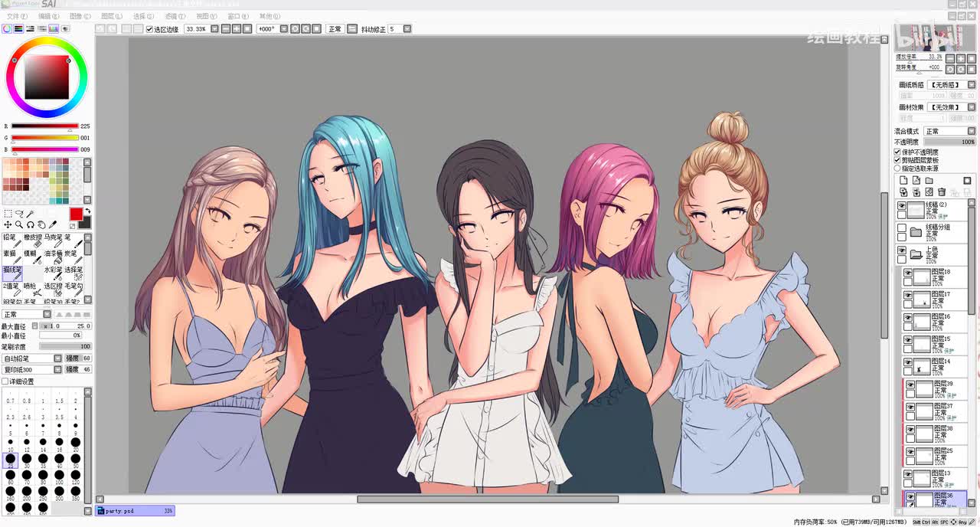The width and height of the screenshot is (980, 527).
Task: Select the party.psd document tab
Action: [136, 510]
